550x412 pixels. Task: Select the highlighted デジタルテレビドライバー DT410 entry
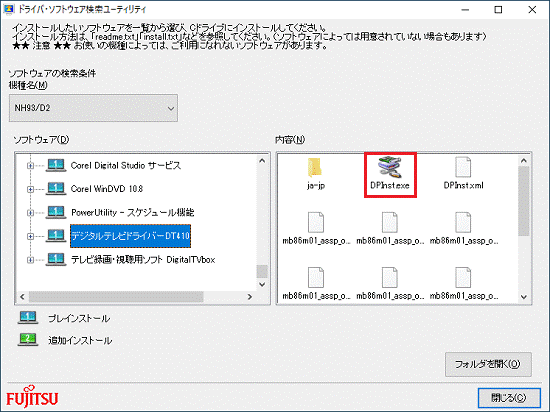pos(130,236)
